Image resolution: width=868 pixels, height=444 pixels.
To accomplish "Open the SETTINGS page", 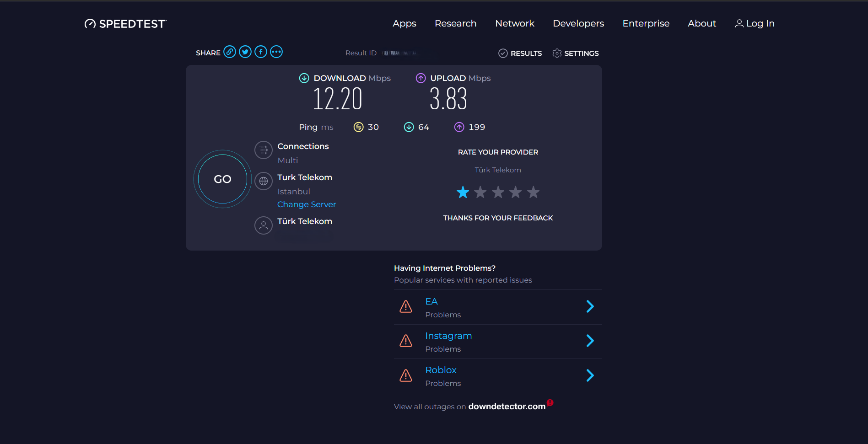I will [x=582, y=53].
